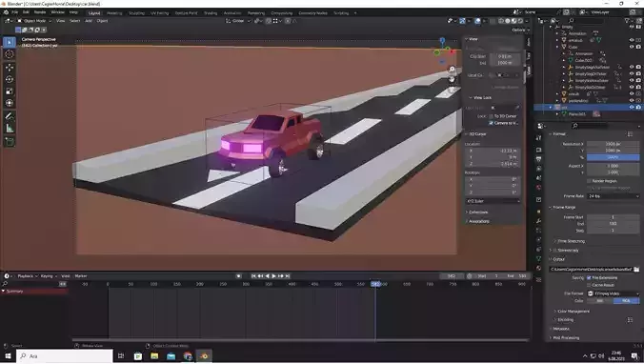Screen dimensions: 644x364
Task: Open the File Format FFmpeg Video dropdown
Action: click(x=613, y=293)
